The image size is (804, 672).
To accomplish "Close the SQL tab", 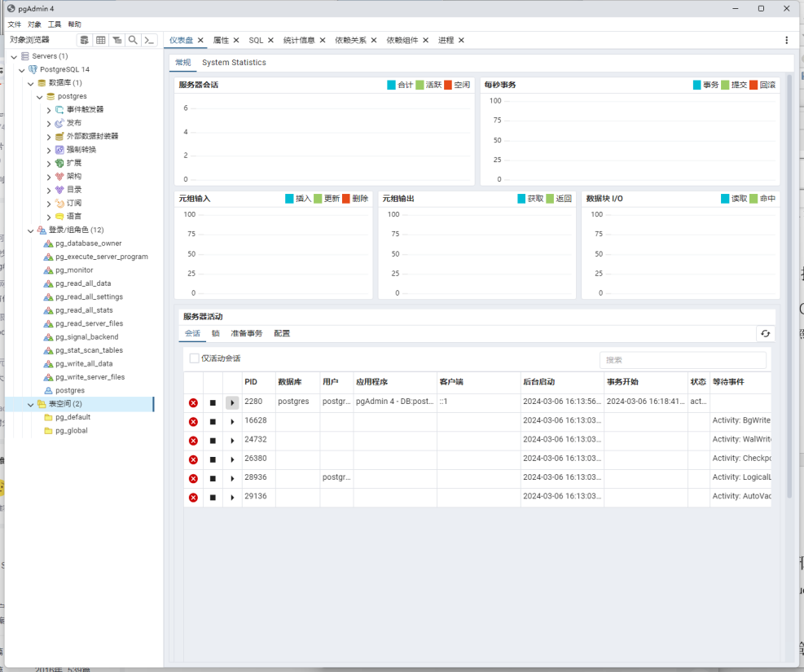I will (270, 40).
